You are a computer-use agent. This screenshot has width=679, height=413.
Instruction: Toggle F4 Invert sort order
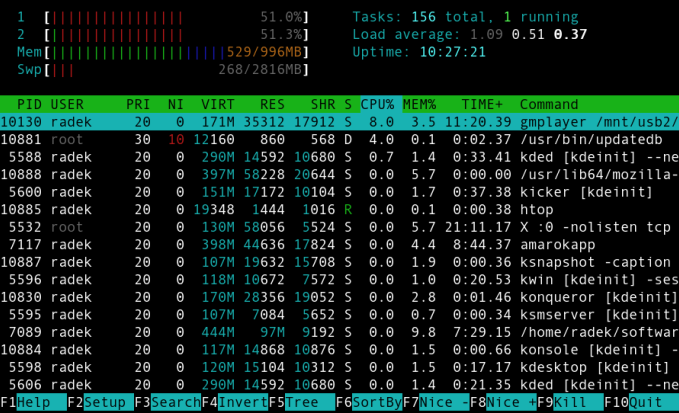[235, 403]
